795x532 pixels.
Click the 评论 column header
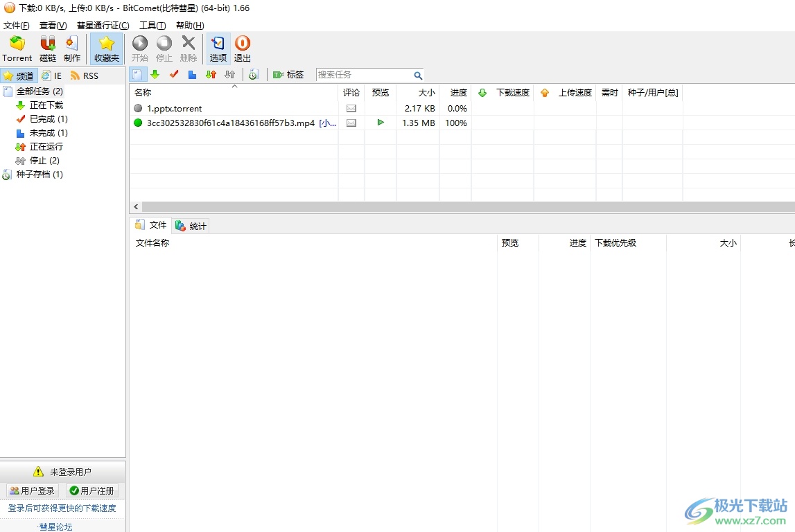click(351, 93)
